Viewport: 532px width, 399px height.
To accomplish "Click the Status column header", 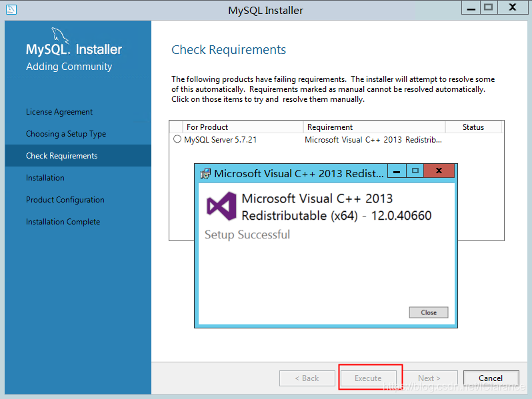I will pos(473,127).
